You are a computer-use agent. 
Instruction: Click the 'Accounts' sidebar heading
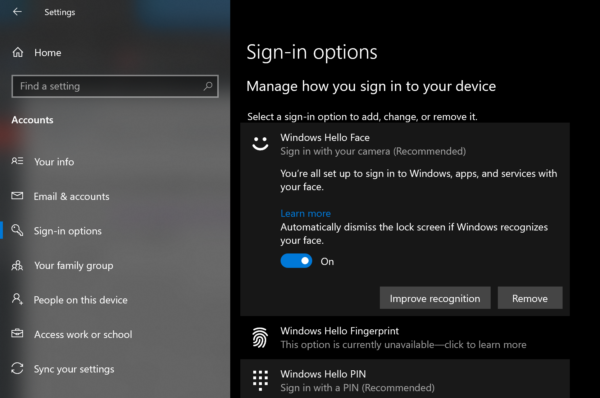click(33, 120)
